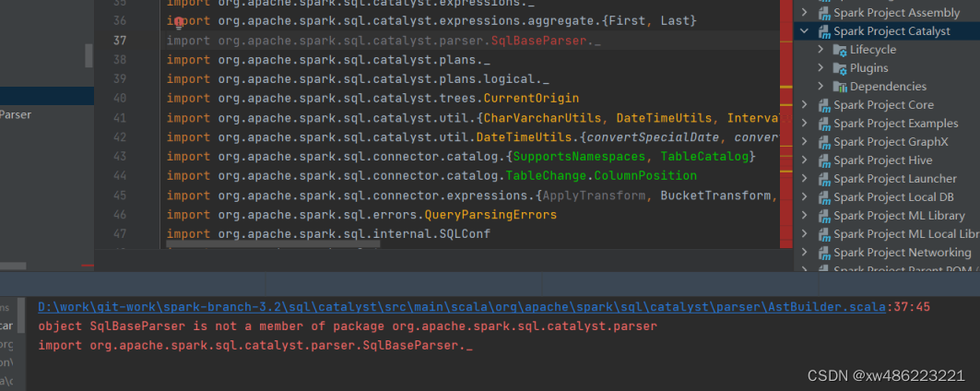Expand the Plugins node
The image size is (980, 391).
pos(821,68)
